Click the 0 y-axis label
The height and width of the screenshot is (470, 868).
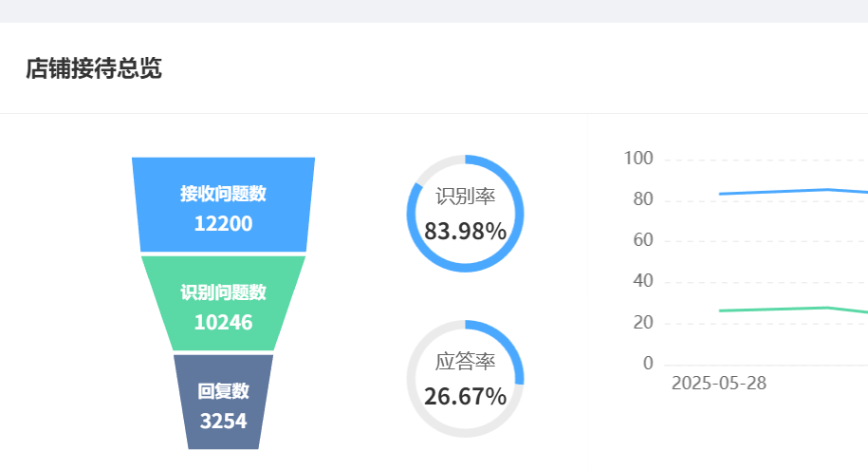(648, 363)
